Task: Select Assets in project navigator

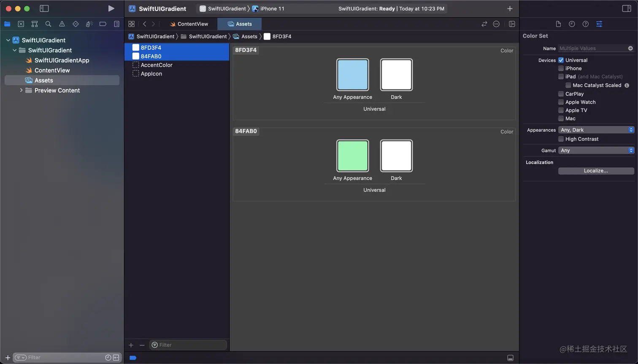Action: click(x=62, y=80)
